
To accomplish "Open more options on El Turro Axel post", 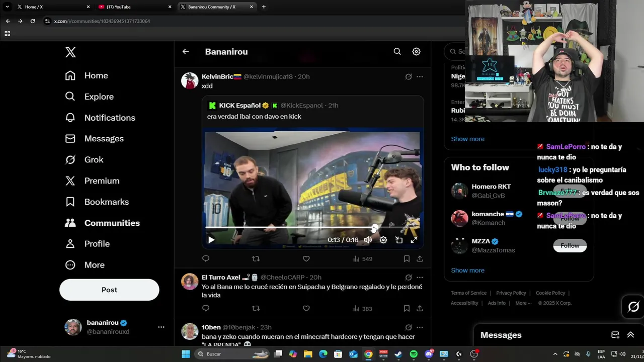I will click(x=420, y=277).
